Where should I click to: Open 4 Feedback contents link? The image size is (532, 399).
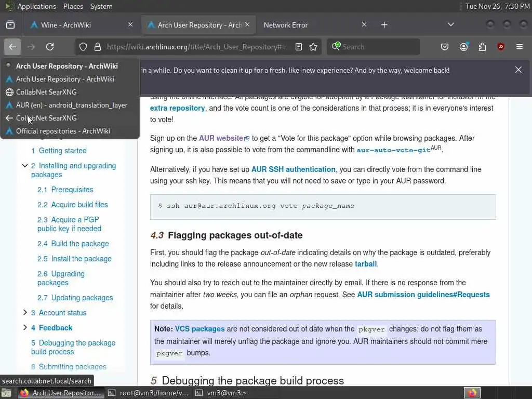point(51,328)
